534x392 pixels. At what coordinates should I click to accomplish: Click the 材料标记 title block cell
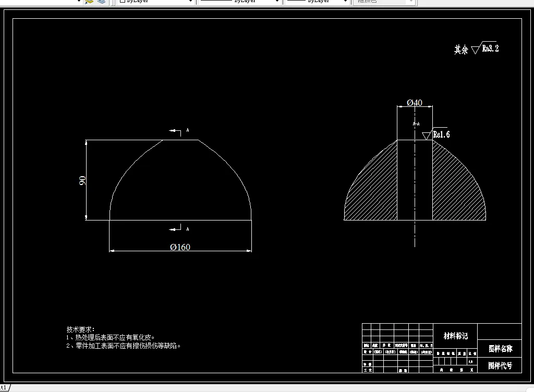click(455, 336)
